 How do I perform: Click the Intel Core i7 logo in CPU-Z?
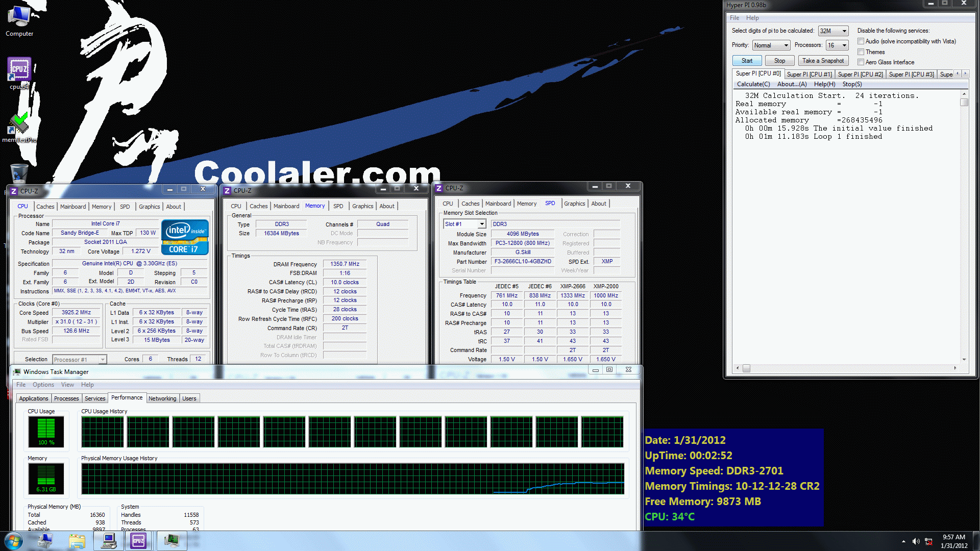(185, 237)
